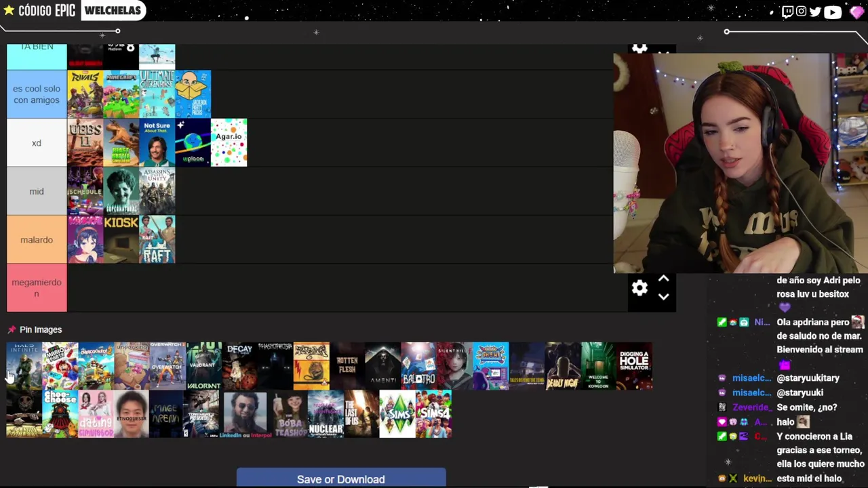This screenshot has height=488, width=868.
Task: Pick the pixel-art arcade Show game image
Action: pyautogui.click(x=491, y=366)
